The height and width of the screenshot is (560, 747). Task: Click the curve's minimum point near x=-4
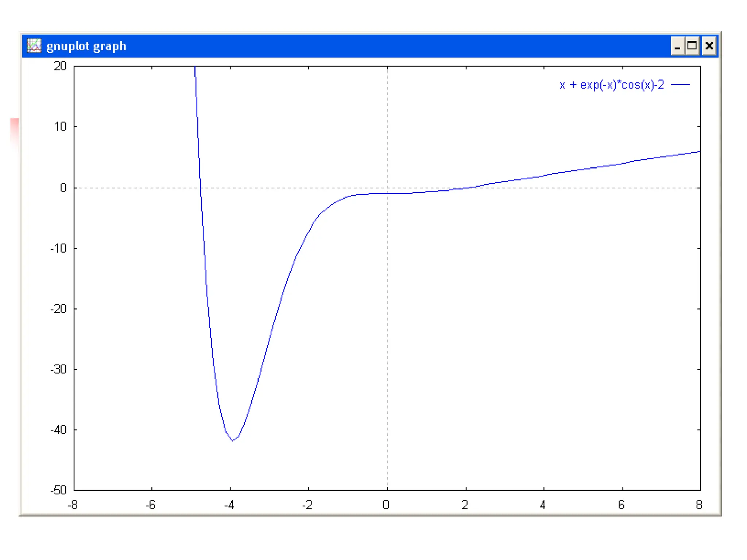point(233,440)
